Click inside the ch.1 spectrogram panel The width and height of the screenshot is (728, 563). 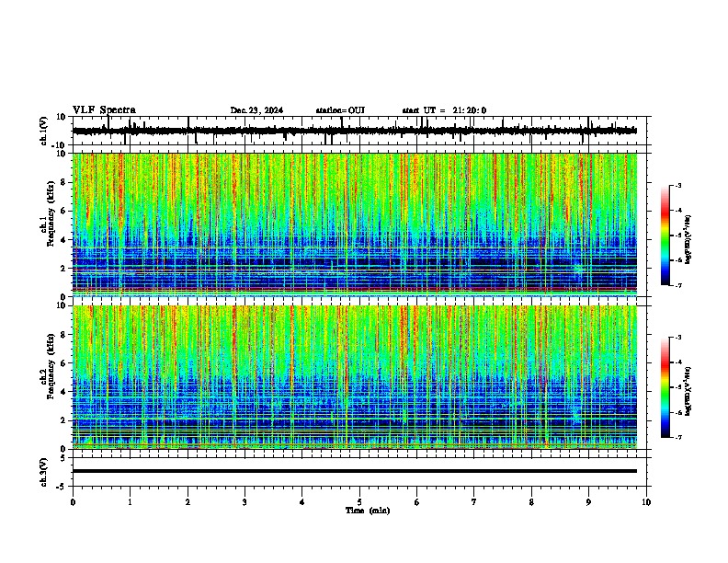(354, 224)
